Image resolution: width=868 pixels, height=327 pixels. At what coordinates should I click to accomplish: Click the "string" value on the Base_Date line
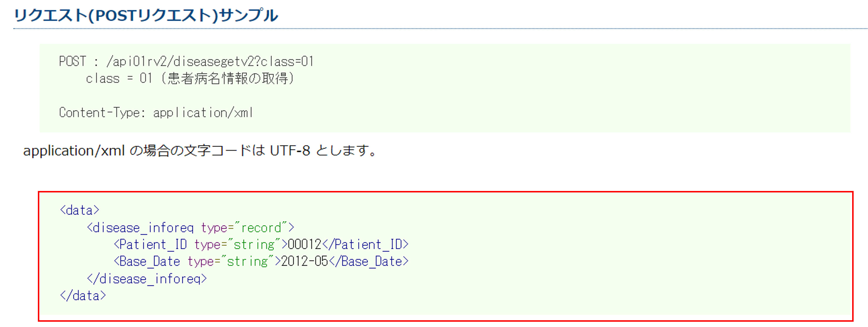click(248, 261)
